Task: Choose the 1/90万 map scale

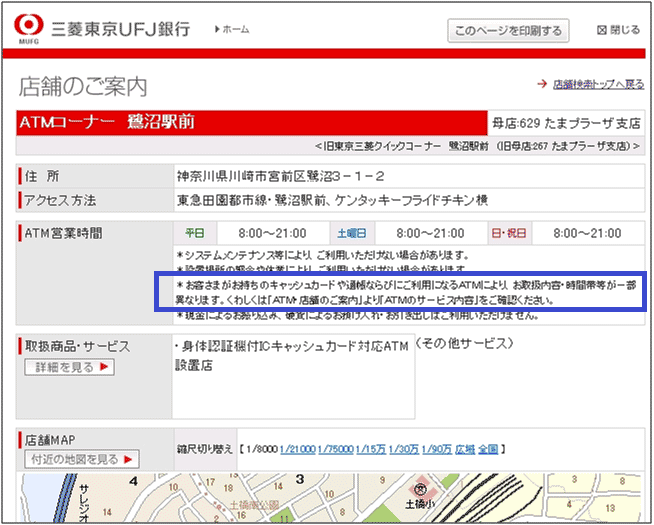Action: (x=437, y=450)
